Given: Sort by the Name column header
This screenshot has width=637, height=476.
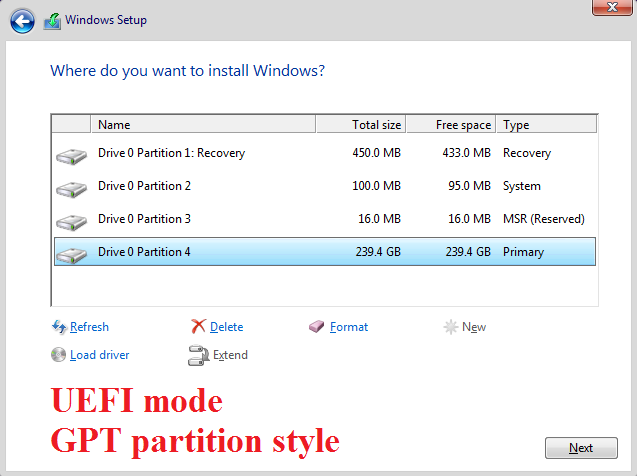Looking at the screenshot, I should coord(203,124).
